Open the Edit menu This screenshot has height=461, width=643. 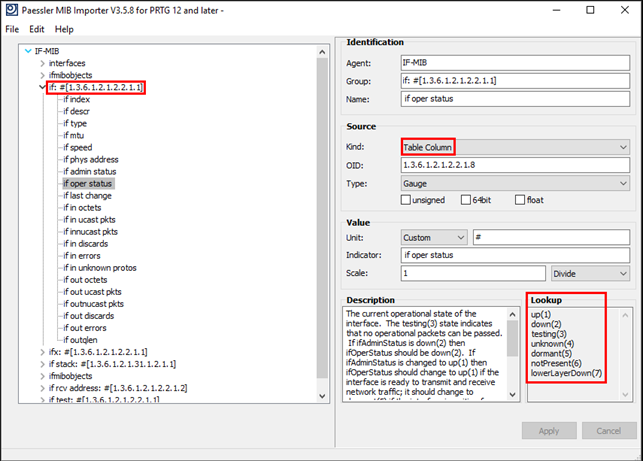pos(36,29)
